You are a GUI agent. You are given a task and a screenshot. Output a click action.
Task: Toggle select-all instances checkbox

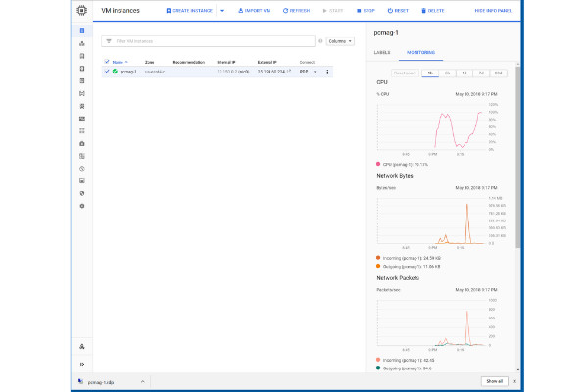point(107,62)
